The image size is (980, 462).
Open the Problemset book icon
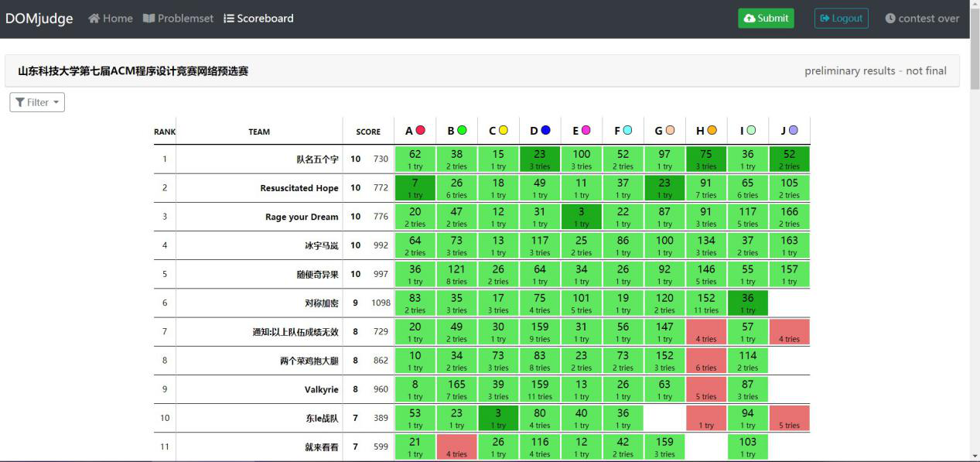(x=149, y=19)
